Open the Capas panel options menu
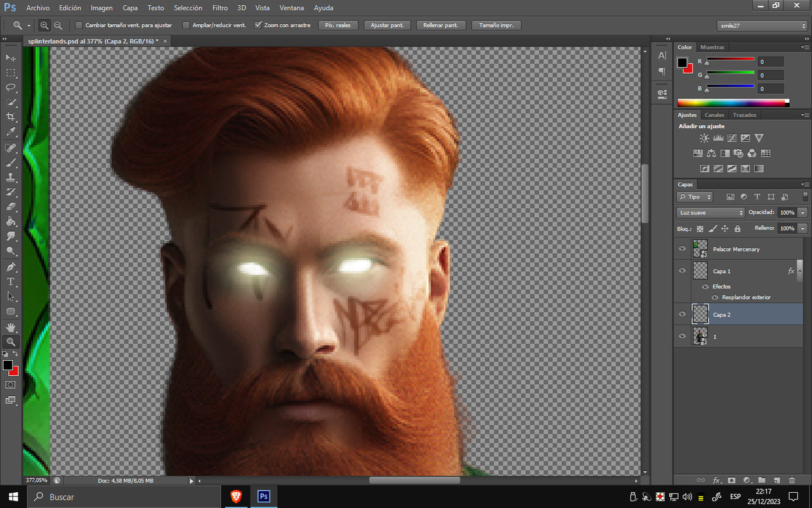Image resolution: width=812 pixels, height=508 pixels. click(x=806, y=184)
